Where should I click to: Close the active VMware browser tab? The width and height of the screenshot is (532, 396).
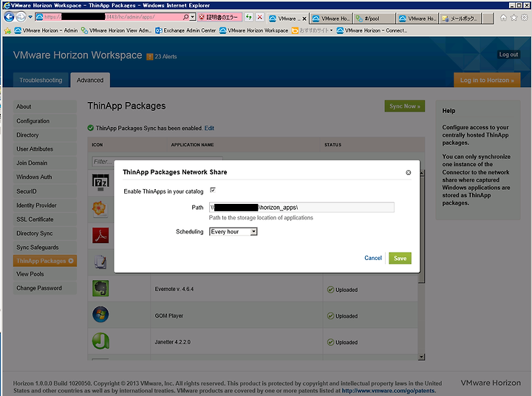click(x=304, y=18)
